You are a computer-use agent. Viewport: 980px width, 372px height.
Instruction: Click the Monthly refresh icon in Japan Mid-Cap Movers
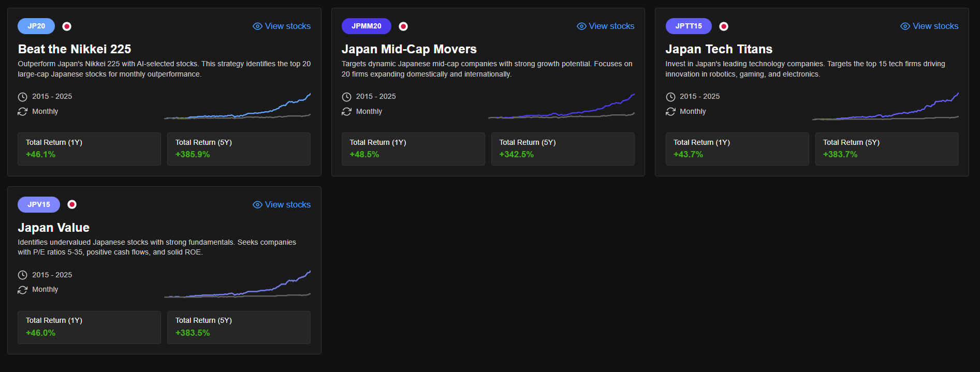point(346,112)
